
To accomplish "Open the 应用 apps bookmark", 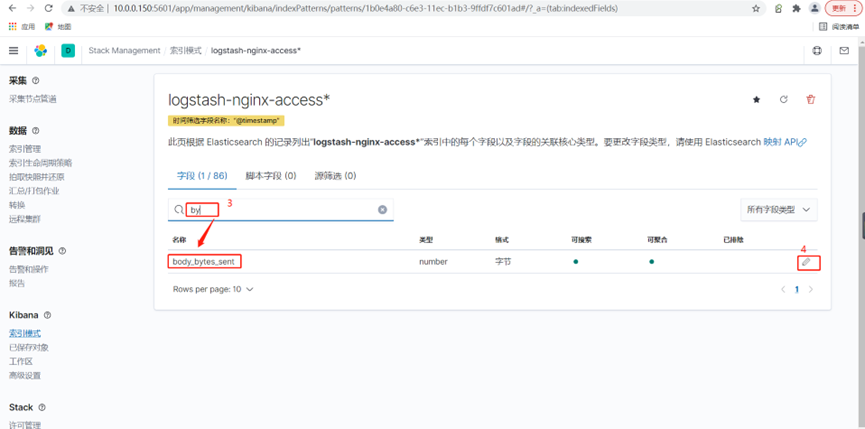I will (x=22, y=26).
